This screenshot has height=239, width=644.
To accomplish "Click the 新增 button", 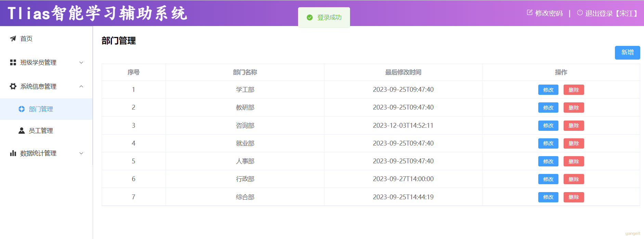I will [x=627, y=52].
